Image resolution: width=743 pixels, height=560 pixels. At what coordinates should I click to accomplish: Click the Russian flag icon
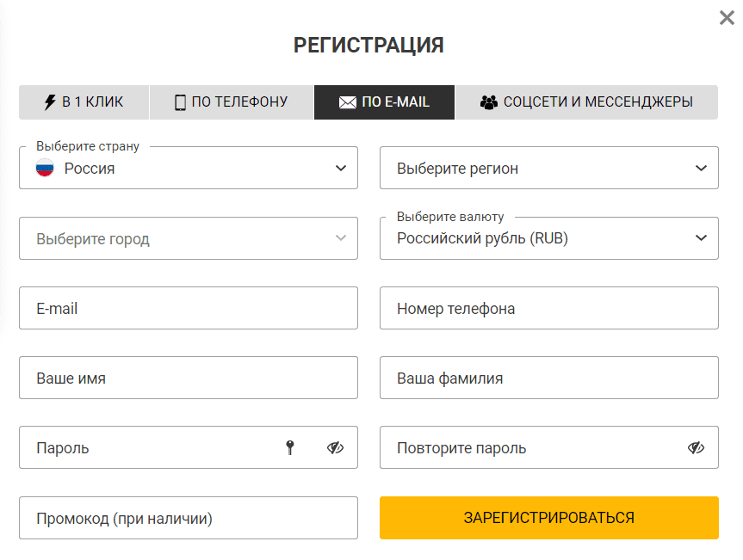pos(45,169)
